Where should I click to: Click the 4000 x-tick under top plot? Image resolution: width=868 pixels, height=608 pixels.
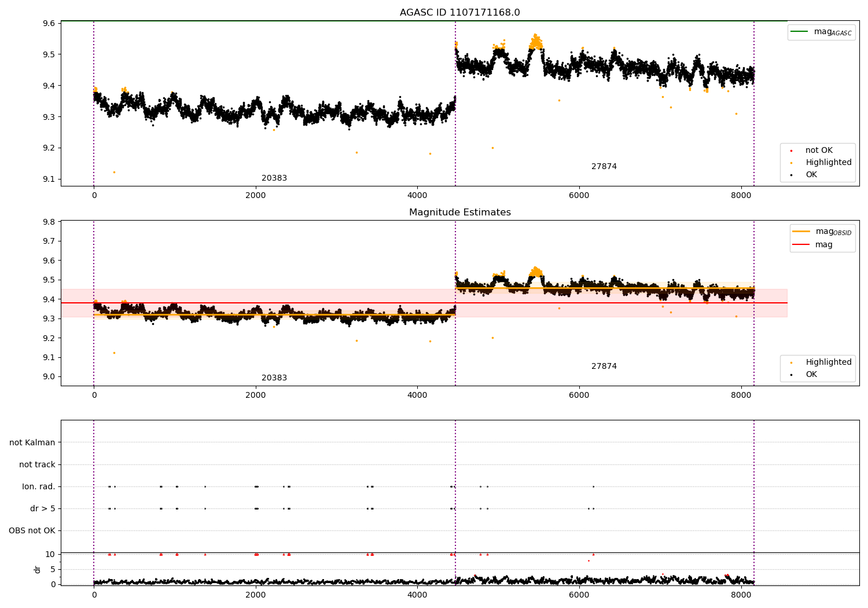pos(417,195)
